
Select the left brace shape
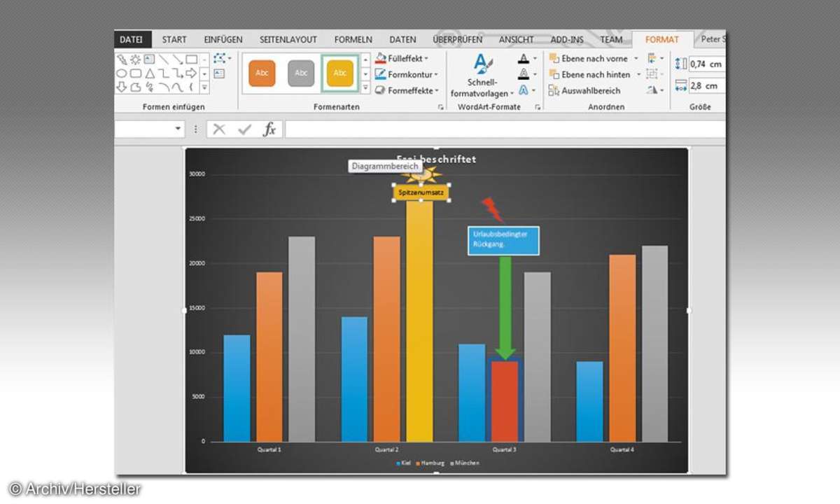click(x=191, y=87)
